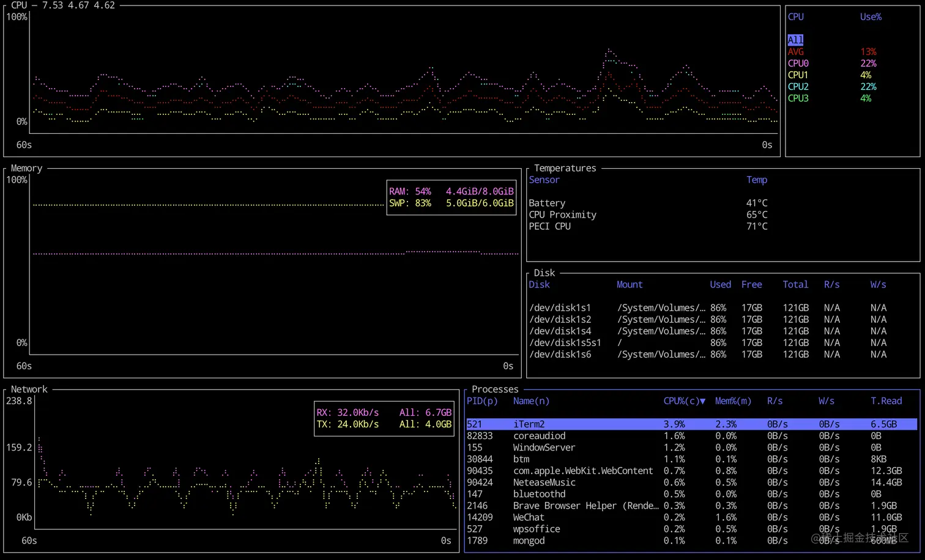This screenshot has height=560, width=925.
Task: Select the bluetoothd process row
Action: point(691,494)
